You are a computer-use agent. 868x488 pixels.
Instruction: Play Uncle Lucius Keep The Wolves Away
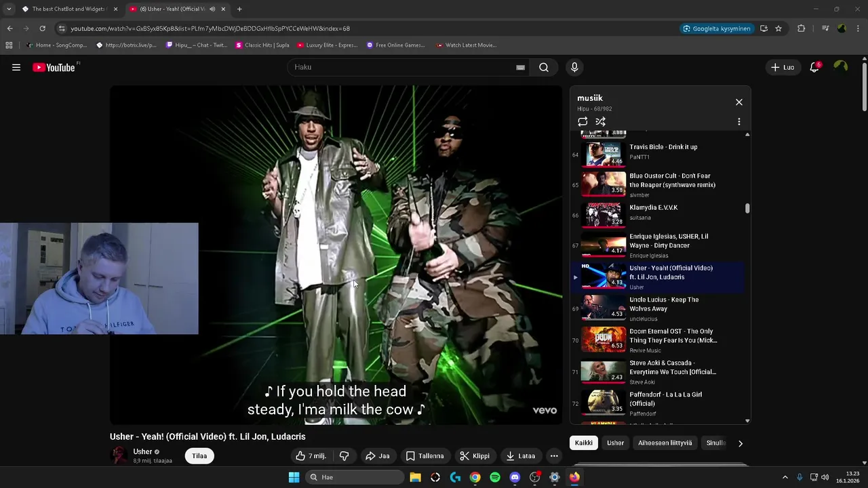coord(657,309)
